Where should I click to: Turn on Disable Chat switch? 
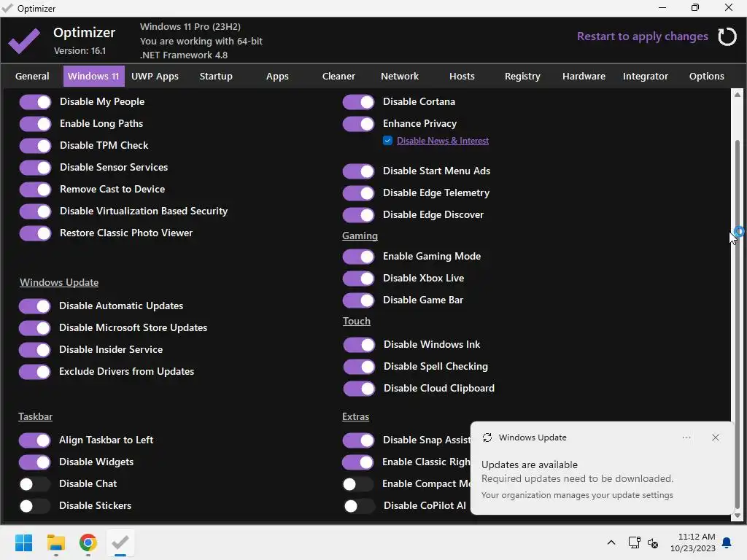pyautogui.click(x=34, y=484)
